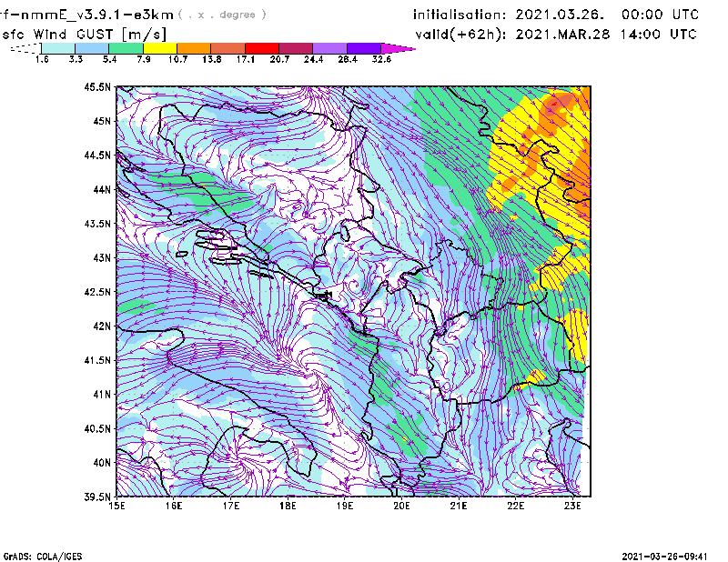This screenshot has height=562, width=728.
Task: Click the '( . x . degree )' resolution text
Action: coord(222,15)
